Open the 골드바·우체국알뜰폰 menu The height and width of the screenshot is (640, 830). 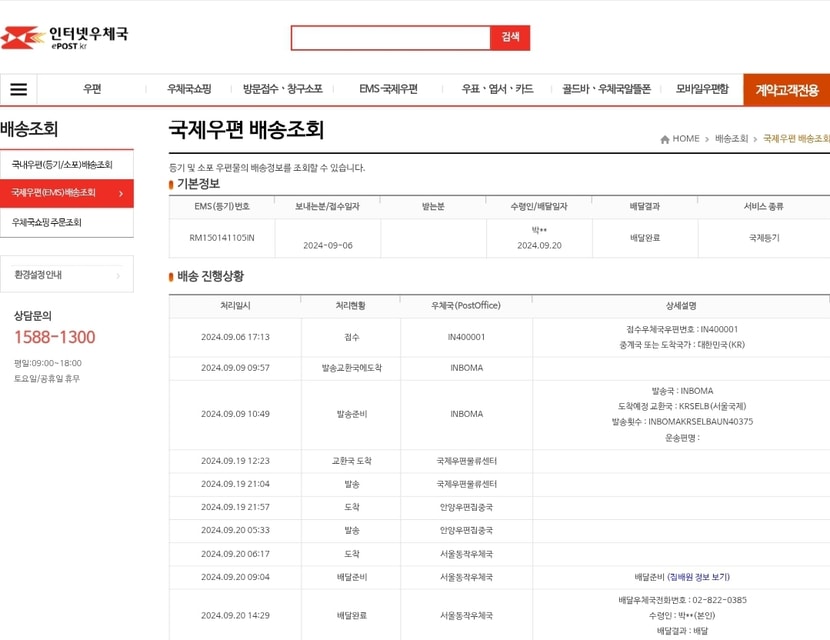coord(606,89)
